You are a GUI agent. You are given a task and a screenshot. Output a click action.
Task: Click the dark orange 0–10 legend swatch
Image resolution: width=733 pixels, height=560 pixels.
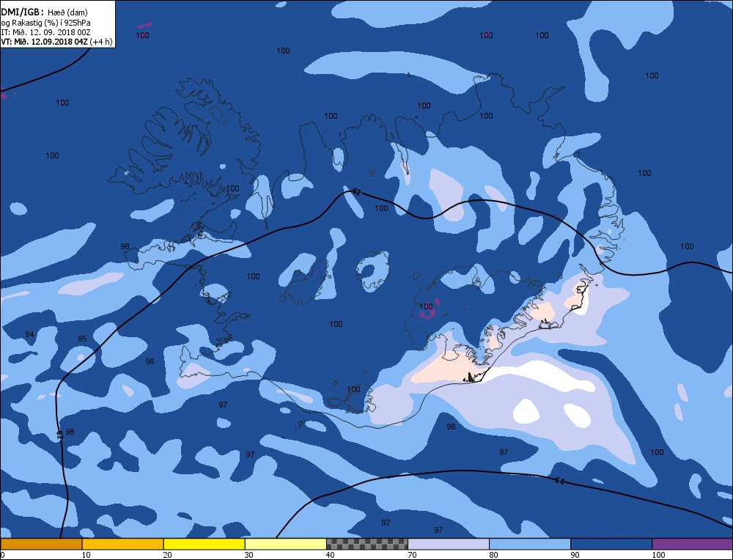[x=41, y=544]
